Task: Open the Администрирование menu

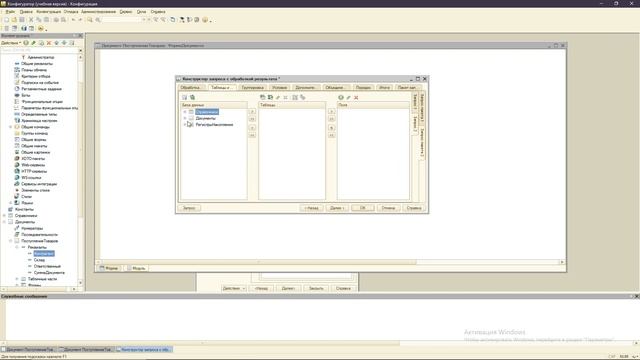Action: 98,12
